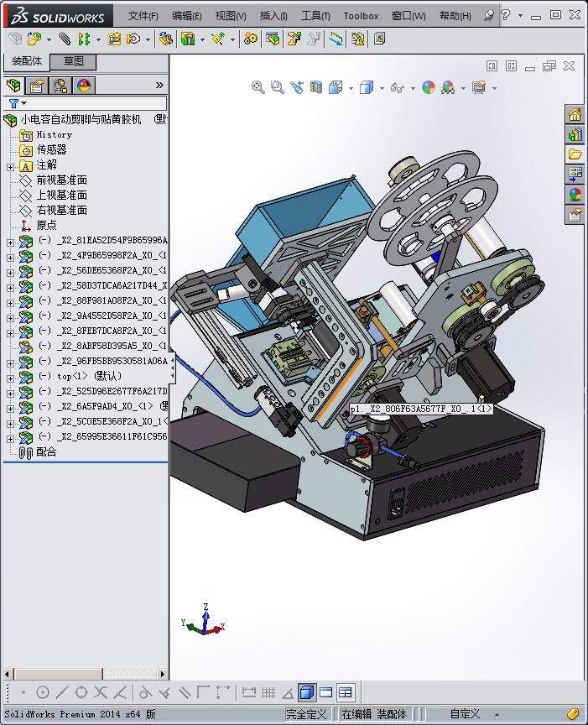Screen dimensions: 588x725
Task: Click the Zoom to Area icon
Action: click(278, 87)
